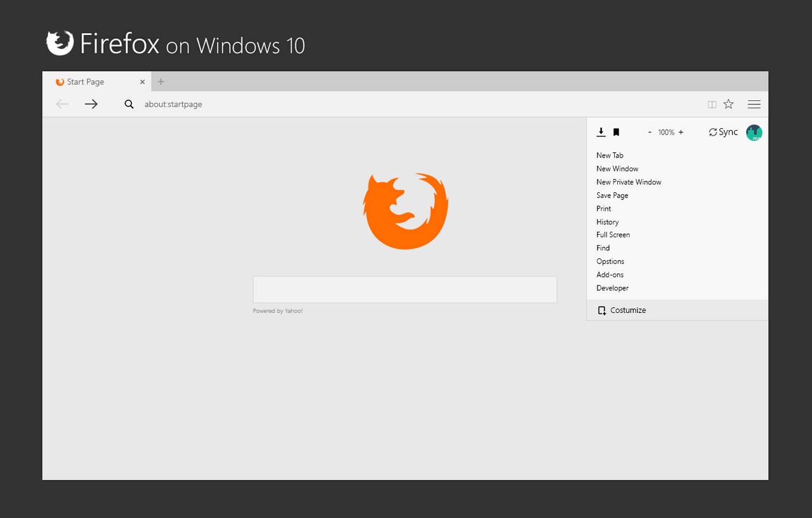This screenshot has height=518, width=812.
Task: Click the start page search box
Action: pos(405,289)
